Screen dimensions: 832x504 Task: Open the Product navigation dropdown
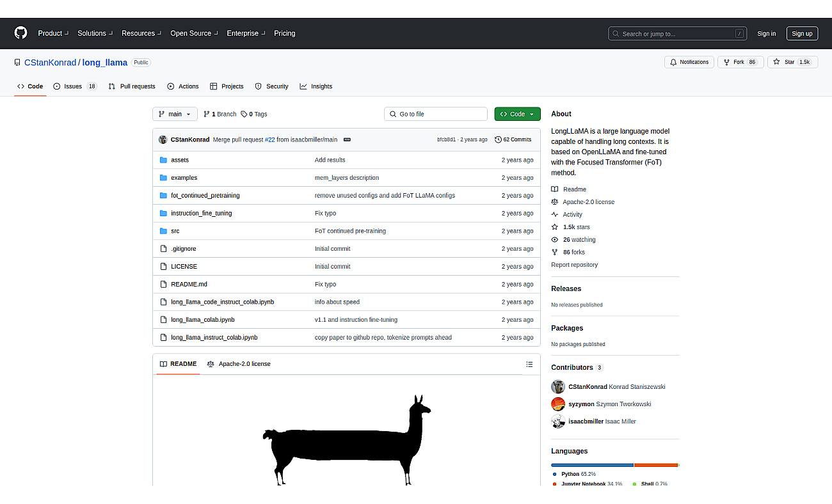click(52, 33)
